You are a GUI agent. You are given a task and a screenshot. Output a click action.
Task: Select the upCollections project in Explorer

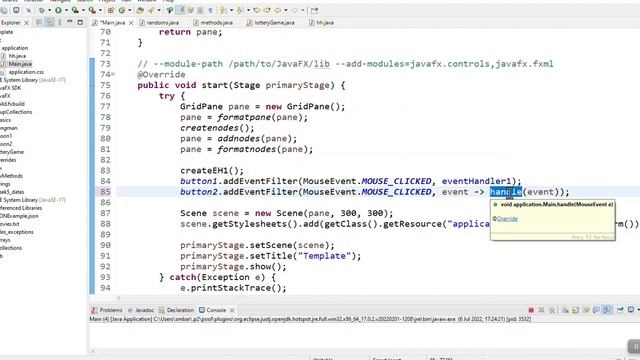click(16, 112)
